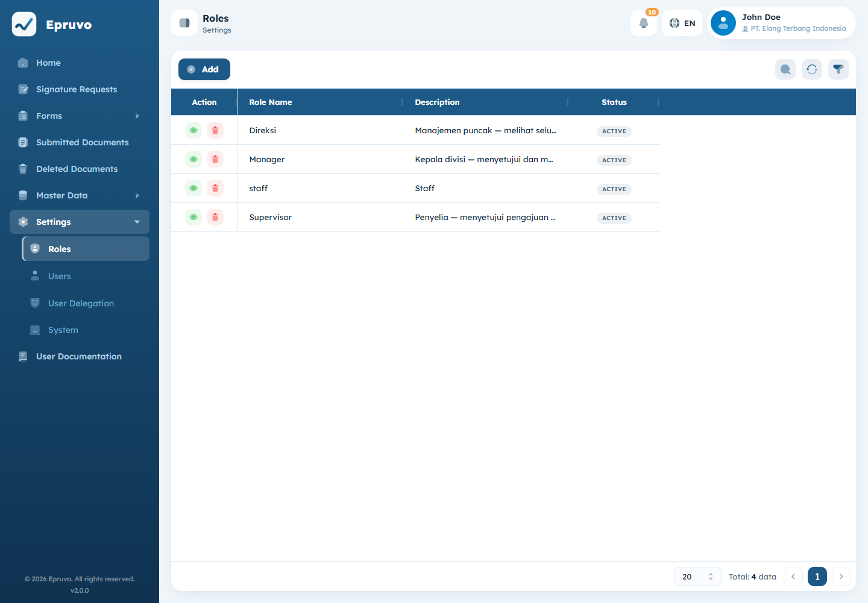Open the page size 20 dropdown

coord(698,576)
